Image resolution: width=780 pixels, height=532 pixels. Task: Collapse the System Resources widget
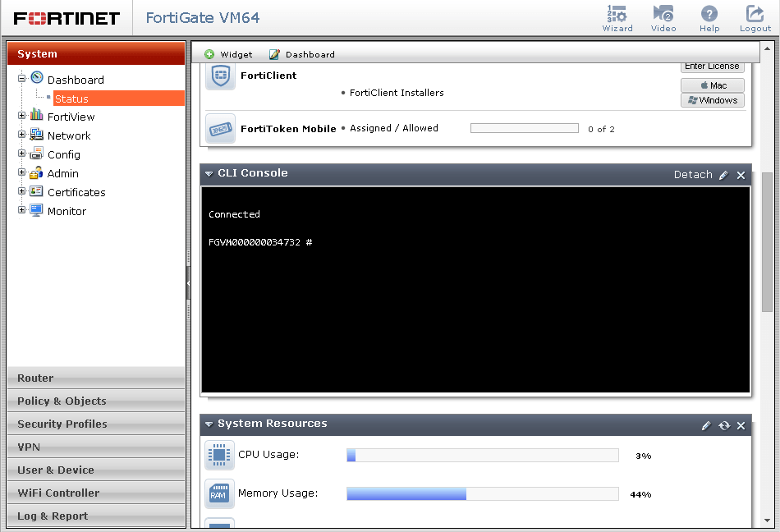[x=209, y=425]
